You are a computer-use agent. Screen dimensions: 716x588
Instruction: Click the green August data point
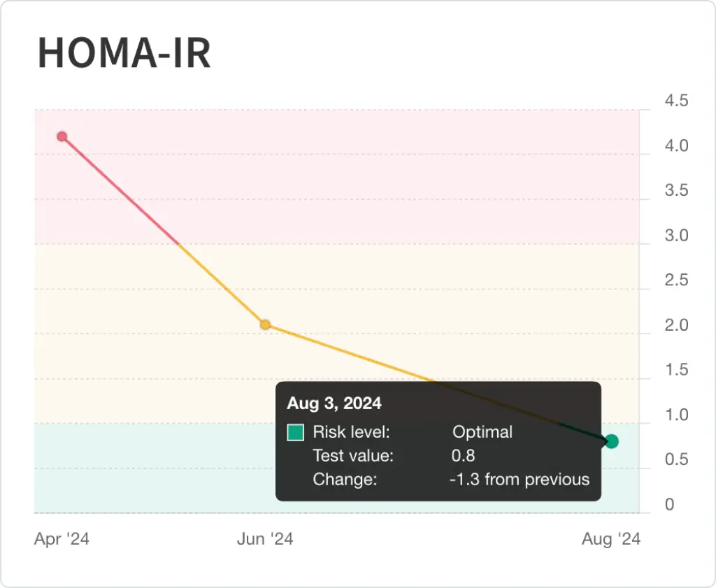tap(612, 441)
